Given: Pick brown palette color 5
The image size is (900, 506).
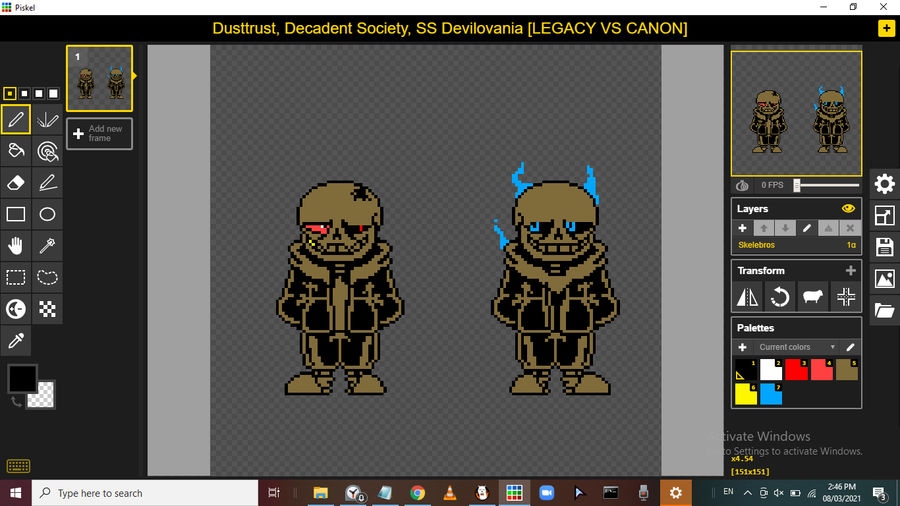Looking at the screenshot, I should coord(847,369).
